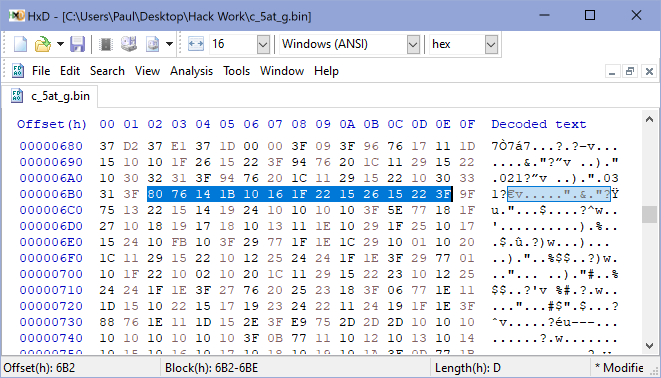Open the Analysis menu
Image resolution: width=661 pixels, height=378 pixels.
coord(191,71)
